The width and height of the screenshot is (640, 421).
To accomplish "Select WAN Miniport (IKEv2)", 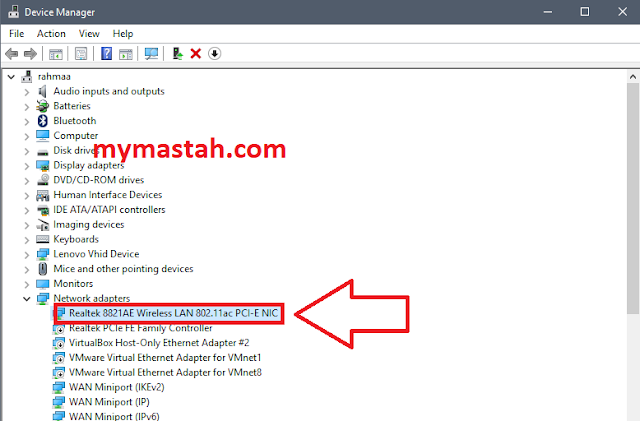I will pos(117,387).
